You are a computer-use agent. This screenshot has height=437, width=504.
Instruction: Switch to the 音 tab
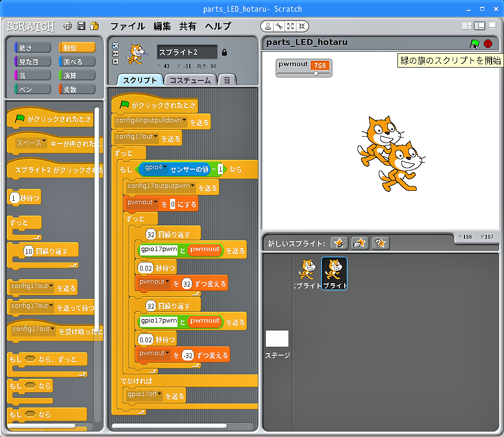227,80
